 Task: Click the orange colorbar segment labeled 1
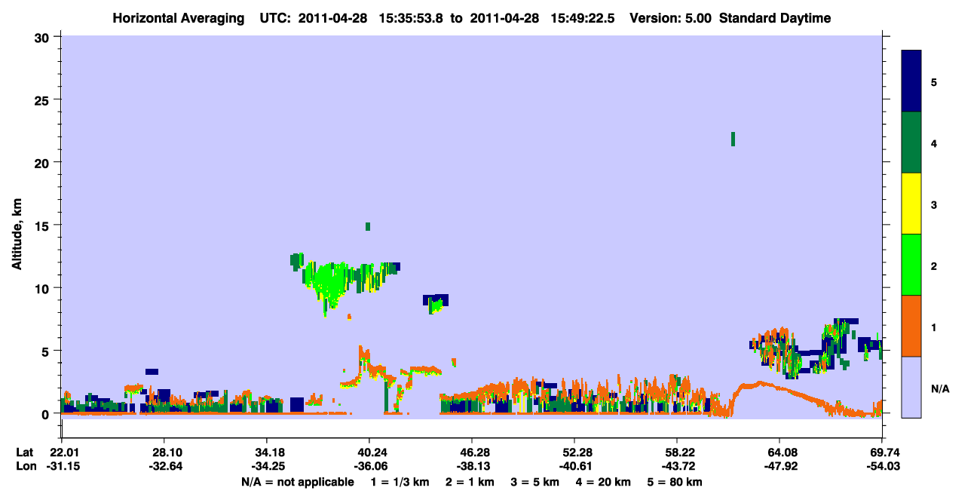(911, 326)
